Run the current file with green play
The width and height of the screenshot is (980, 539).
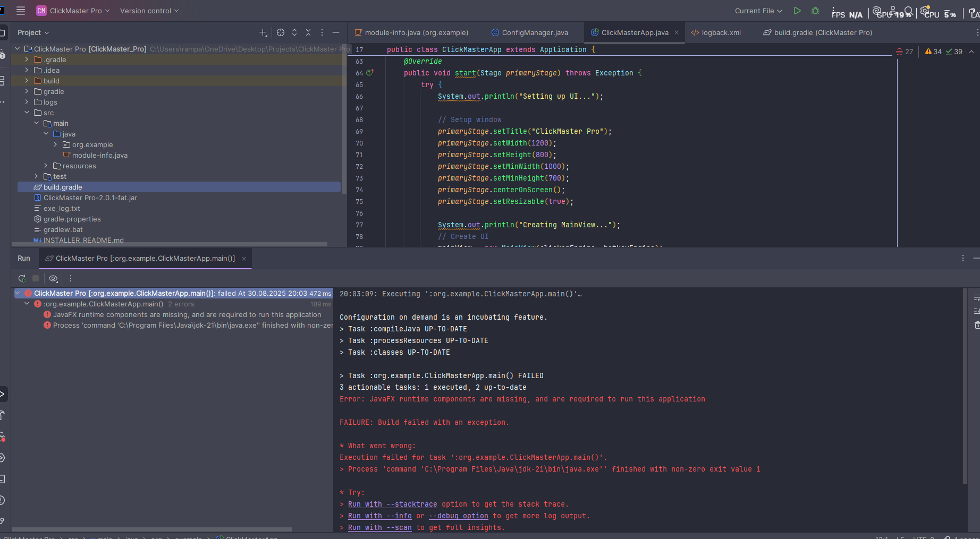[797, 11]
